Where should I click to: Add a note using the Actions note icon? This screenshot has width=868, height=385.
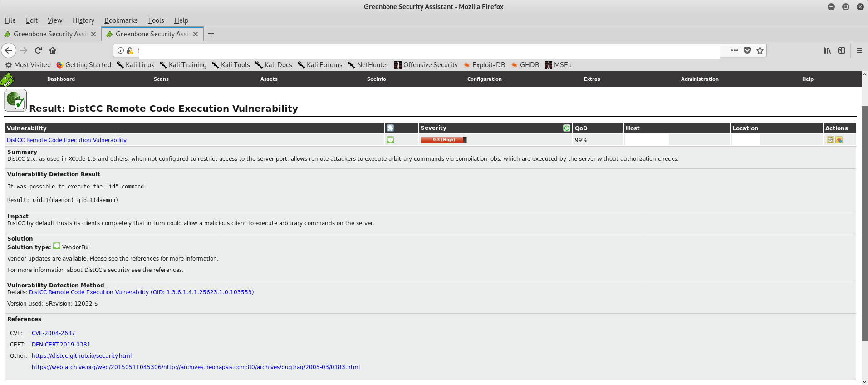click(830, 140)
